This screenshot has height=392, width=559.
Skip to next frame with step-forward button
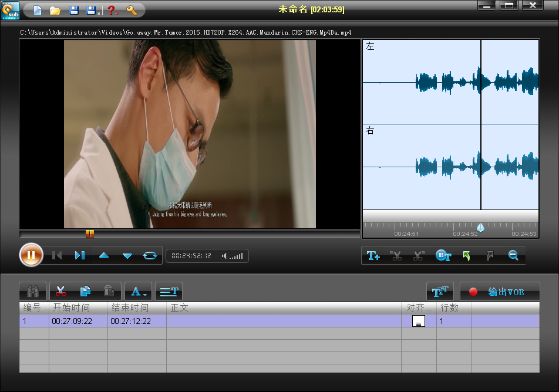pos(80,255)
